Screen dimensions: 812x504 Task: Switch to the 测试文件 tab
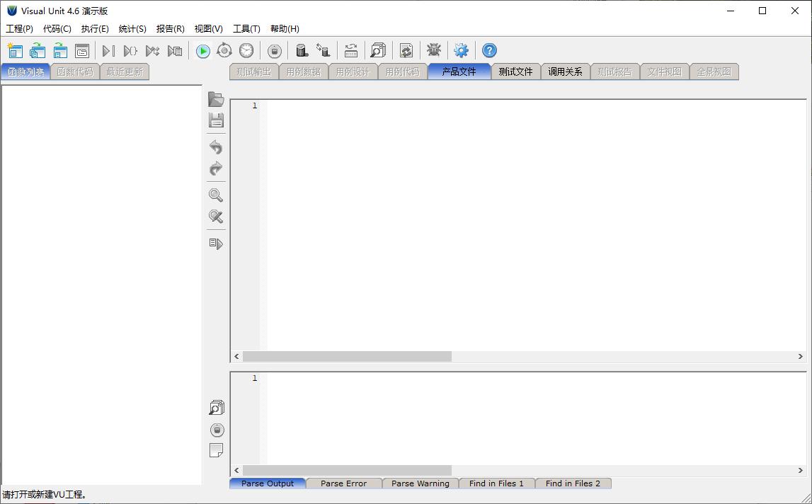pyautogui.click(x=515, y=71)
